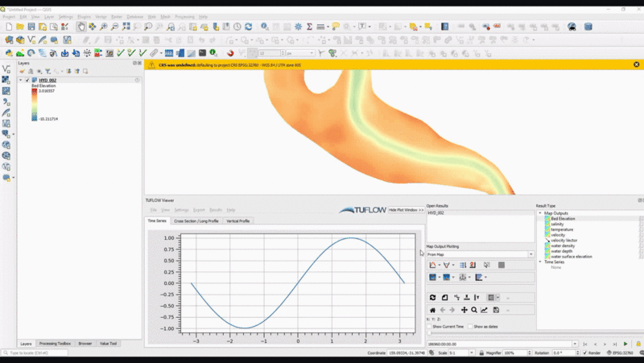Select the plot zoom magnifier tool

coord(474,310)
